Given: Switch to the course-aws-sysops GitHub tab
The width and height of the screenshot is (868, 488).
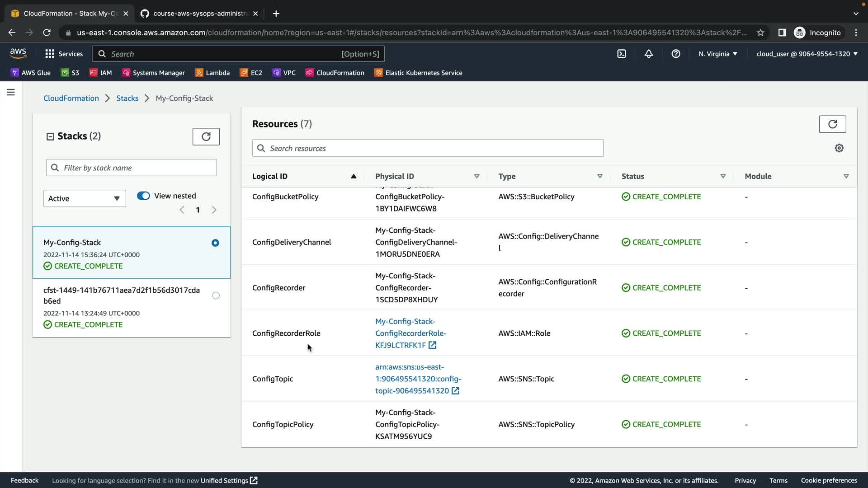Looking at the screenshot, I should 199,14.
